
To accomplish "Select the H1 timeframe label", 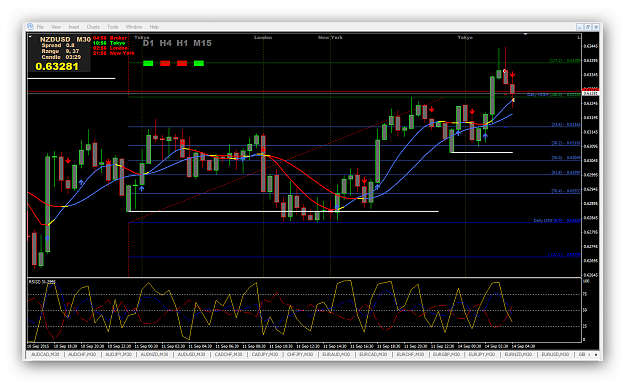I will pyautogui.click(x=182, y=43).
